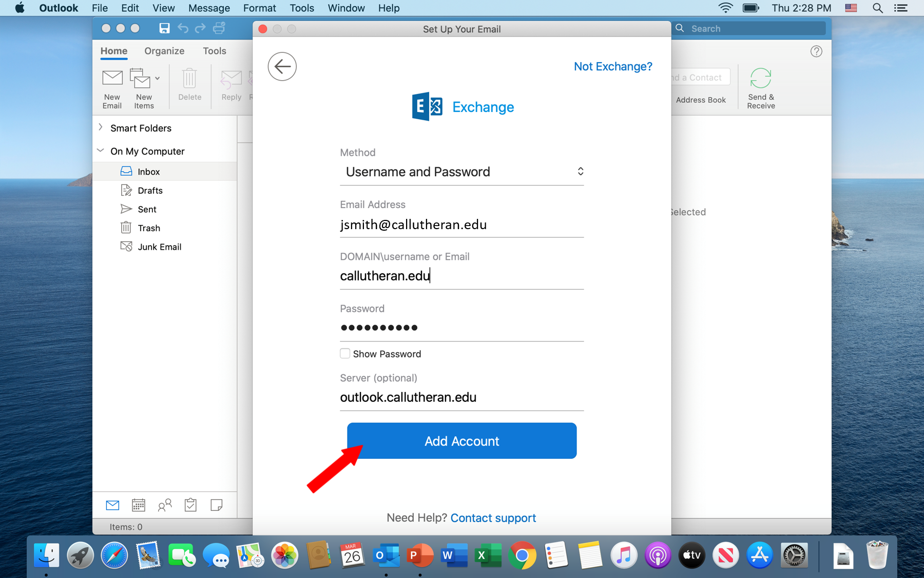The height and width of the screenshot is (578, 924).
Task: Open Microsoft Excel from the Dock
Action: (488, 555)
